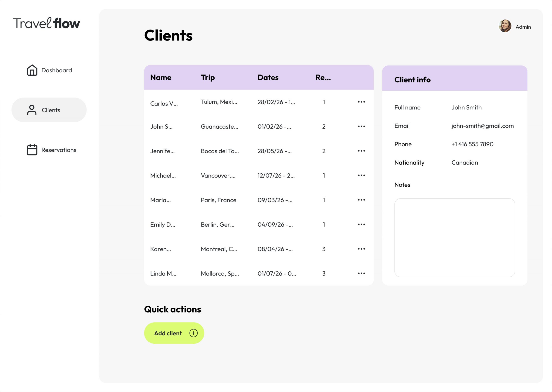Screen dimensions: 552x392
Task: Click the Clients person icon
Action: [32, 110]
